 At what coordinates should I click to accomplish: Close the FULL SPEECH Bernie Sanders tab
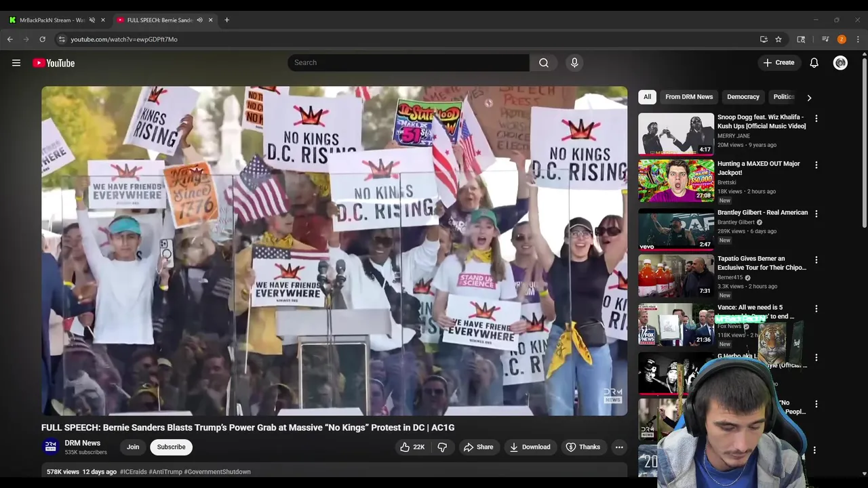(210, 20)
